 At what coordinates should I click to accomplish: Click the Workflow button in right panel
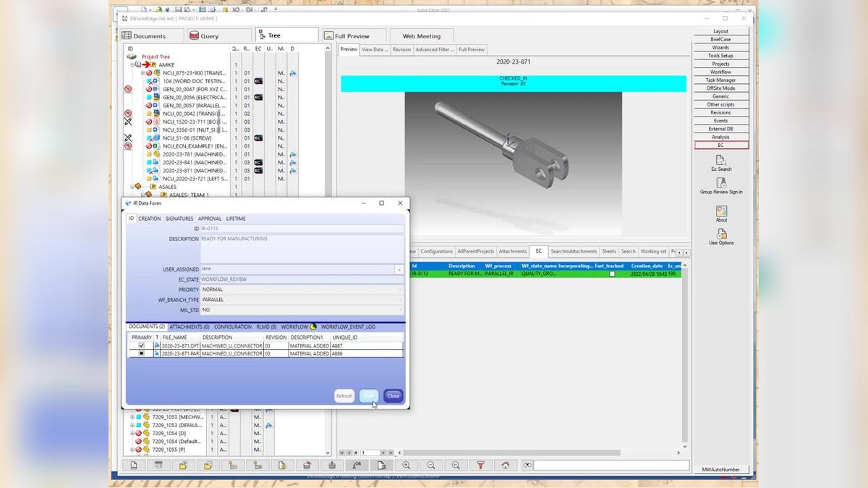coord(720,72)
